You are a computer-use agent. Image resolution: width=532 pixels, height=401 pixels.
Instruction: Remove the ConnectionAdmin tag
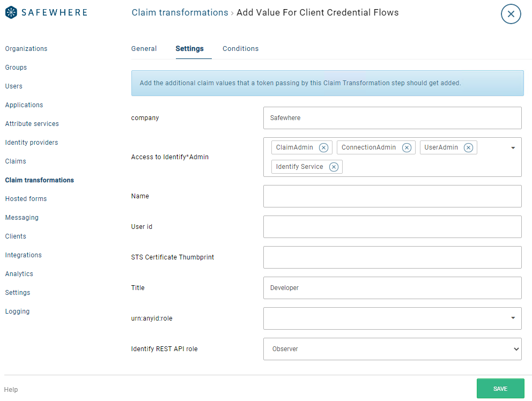(x=407, y=147)
